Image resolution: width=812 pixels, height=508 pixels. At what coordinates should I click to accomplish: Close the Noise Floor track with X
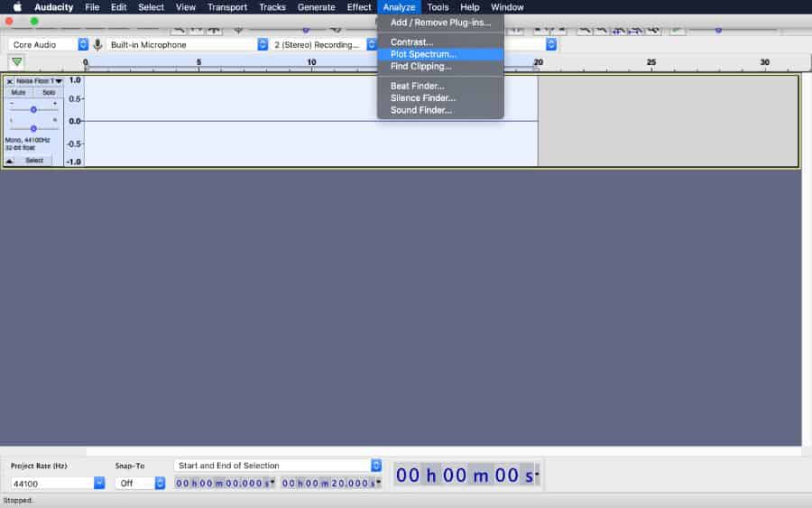coord(9,81)
